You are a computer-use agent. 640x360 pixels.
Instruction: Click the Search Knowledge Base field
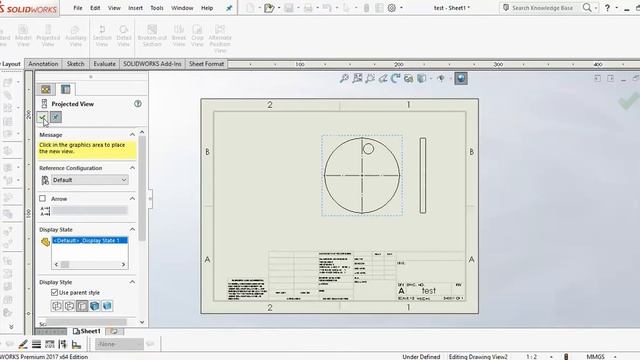pos(542,8)
